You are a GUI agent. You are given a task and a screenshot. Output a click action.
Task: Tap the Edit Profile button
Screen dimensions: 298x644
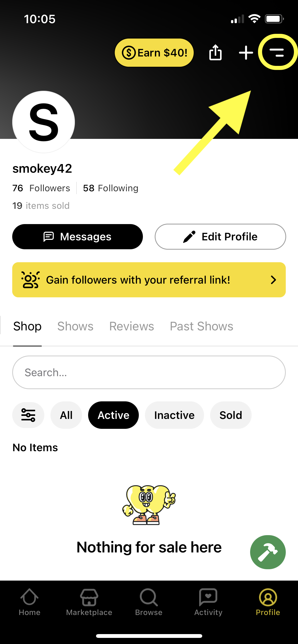pyautogui.click(x=220, y=237)
